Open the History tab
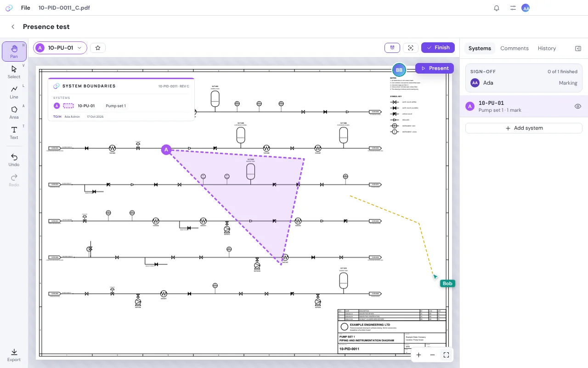The image size is (588, 368). click(547, 48)
